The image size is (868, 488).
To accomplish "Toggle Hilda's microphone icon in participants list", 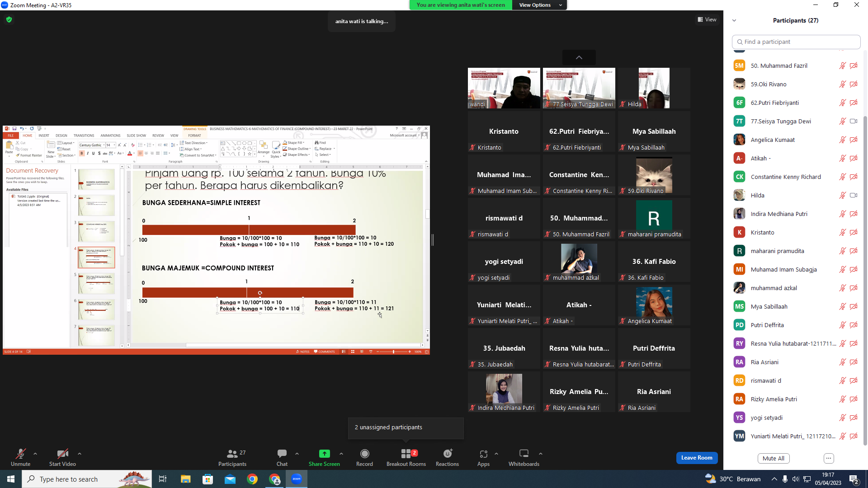I will click(843, 195).
